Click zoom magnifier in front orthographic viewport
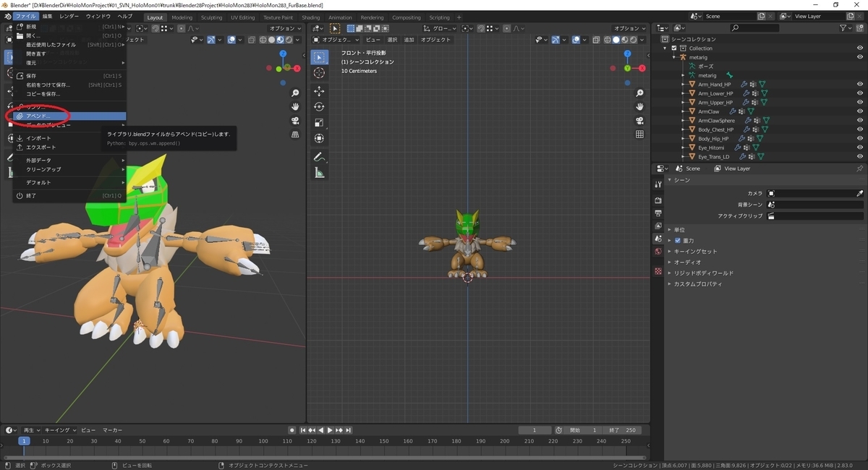 pos(639,93)
